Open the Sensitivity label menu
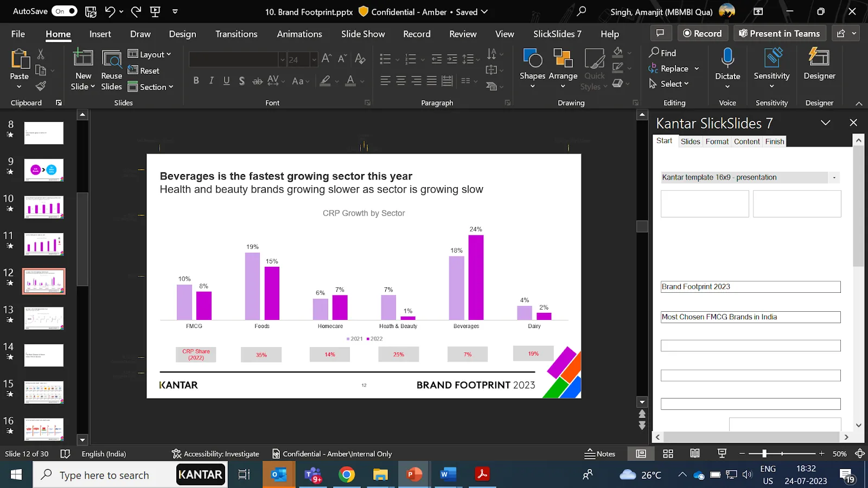This screenshot has width=868, height=488. (x=771, y=69)
